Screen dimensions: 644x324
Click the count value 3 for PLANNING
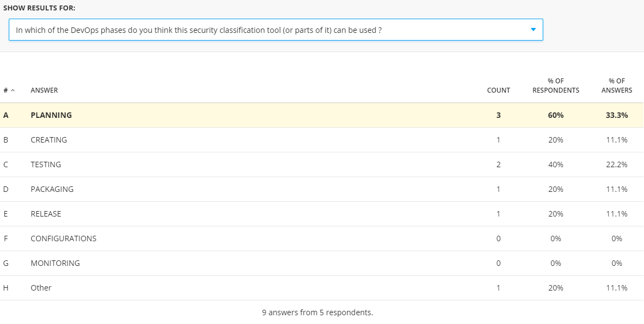pos(498,115)
